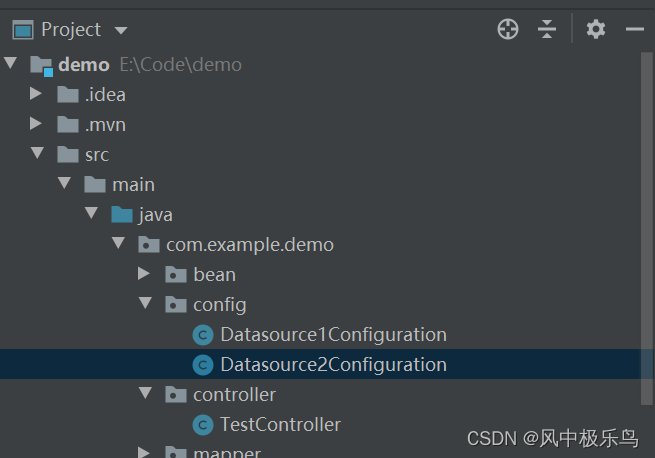This screenshot has height=458, width=655.
Task: Click the Project view icon in the header
Action: pyautogui.click(x=23, y=30)
